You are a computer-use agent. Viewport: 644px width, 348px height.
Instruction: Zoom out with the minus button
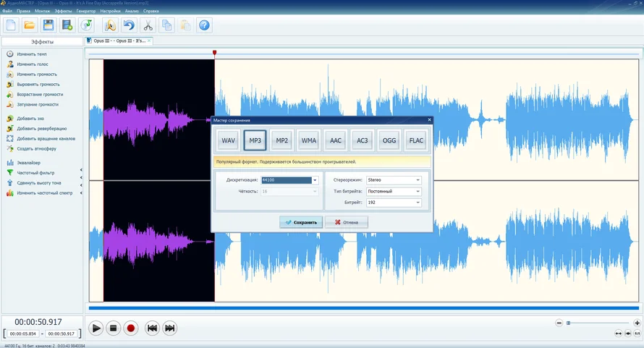pyautogui.click(x=559, y=323)
